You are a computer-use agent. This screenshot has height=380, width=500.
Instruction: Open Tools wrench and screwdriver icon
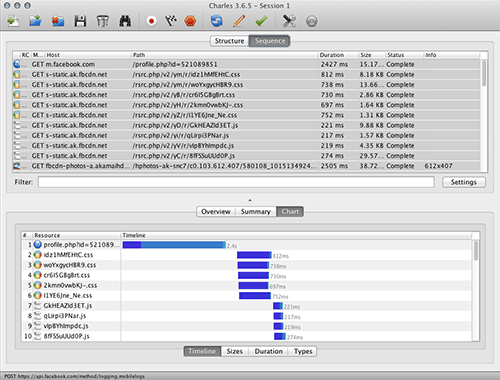[x=289, y=21]
